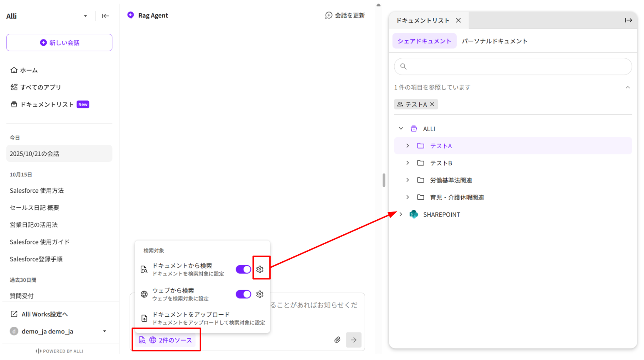Image resolution: width=644 pixels, height=360 pixels.
Task: Remove the テストA reference chip
Action: pos(432,104)
